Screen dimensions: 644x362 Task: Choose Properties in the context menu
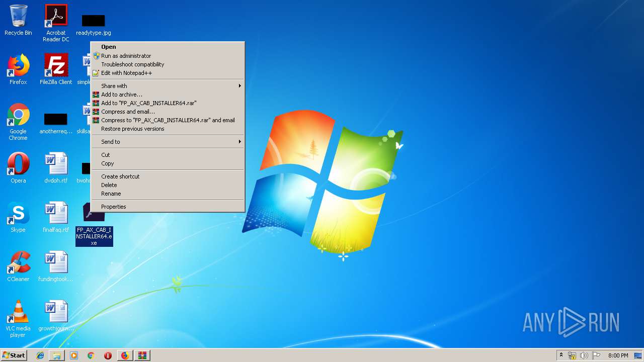(x=168, y=207)
